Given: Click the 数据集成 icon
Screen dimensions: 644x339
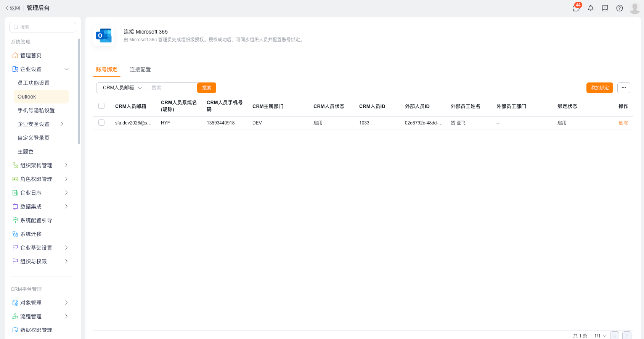Looking at the screenshot, I should click(15, 207).
